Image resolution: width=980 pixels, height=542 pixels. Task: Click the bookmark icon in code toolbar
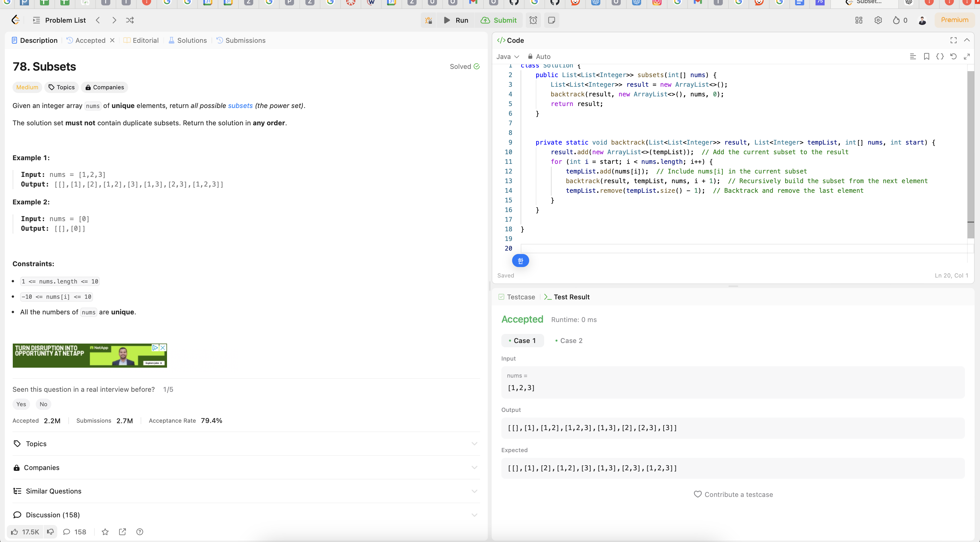click(926, 56)
